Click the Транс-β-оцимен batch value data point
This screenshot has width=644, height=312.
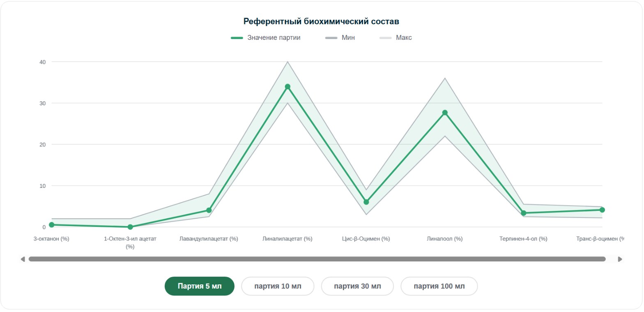(x=602, y=210)
